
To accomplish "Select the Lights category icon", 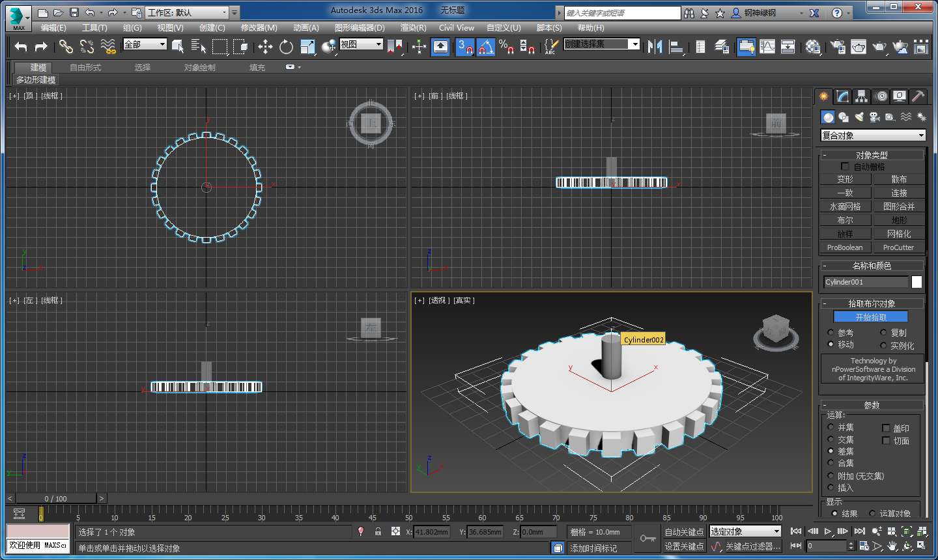I will [859, 117].
